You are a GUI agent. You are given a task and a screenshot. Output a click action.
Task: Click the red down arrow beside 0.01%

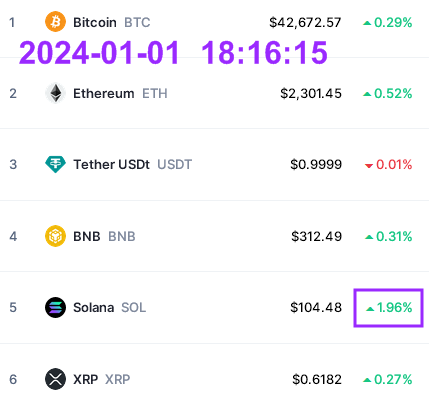369,165
